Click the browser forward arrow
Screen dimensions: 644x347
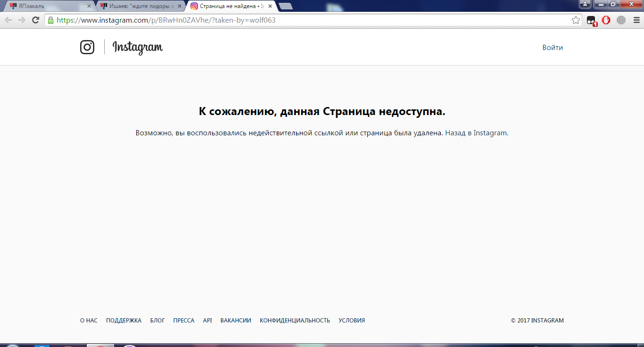pyautogui.click(x=22, y=20)
